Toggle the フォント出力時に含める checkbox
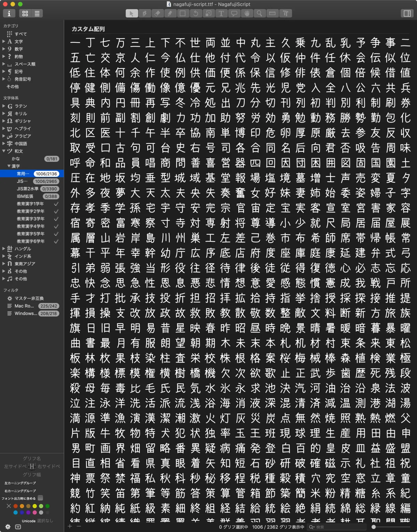This screenshot has width=417, height=532. [40, 498]
